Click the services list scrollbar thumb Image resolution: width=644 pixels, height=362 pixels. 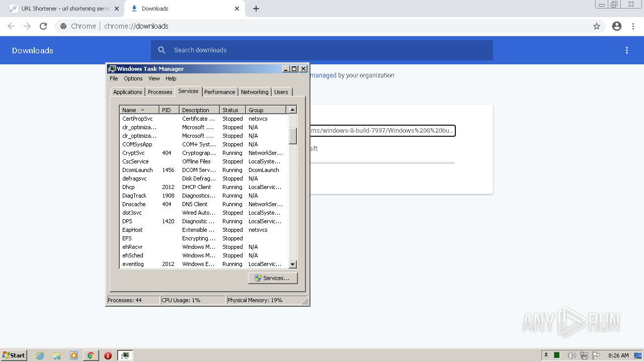point(293,135)
